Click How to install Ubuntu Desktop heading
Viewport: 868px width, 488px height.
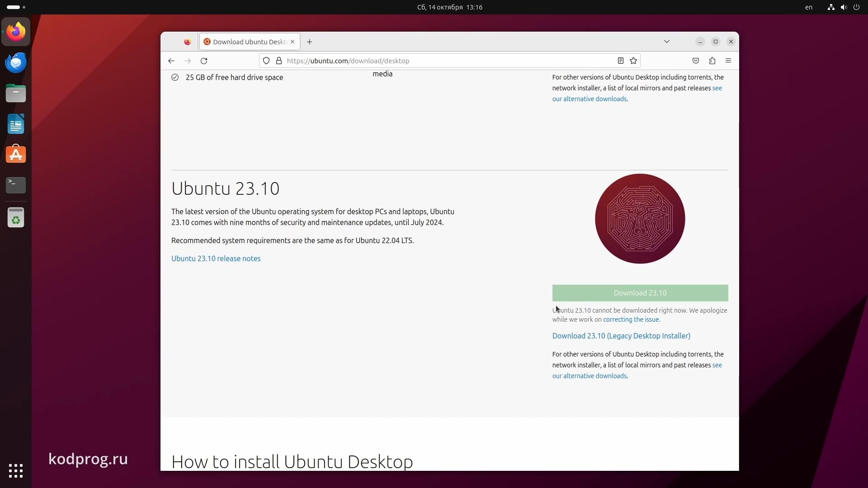point(292,462)
